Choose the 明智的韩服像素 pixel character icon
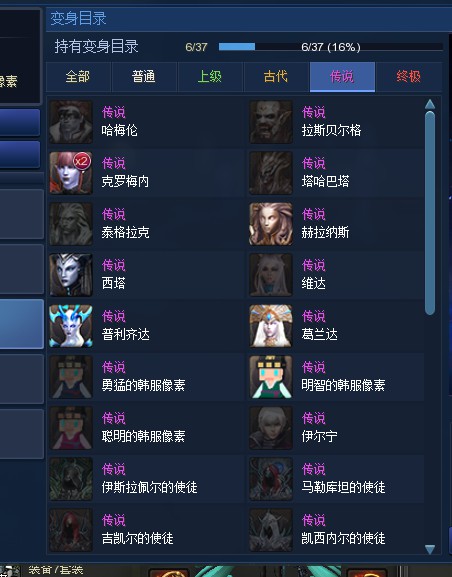Screen dimensions: 452x577 (x=271, y=377)
